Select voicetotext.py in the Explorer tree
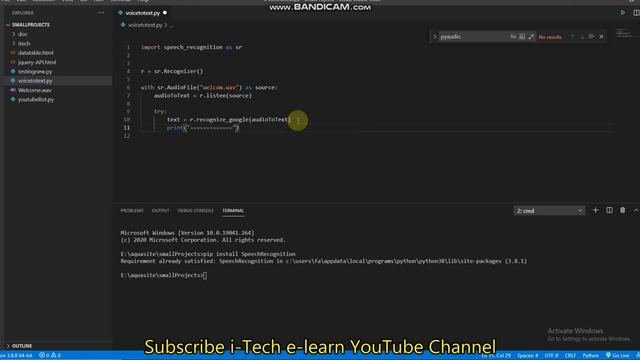This screenshot has height=360, width=640. (x=35, y=81)
